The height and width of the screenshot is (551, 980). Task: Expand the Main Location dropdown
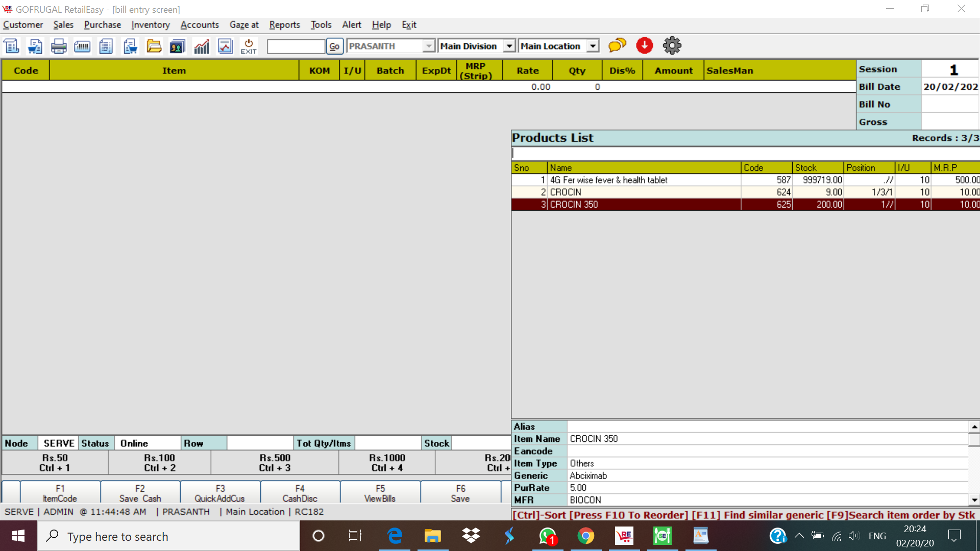tap(593, 46)
